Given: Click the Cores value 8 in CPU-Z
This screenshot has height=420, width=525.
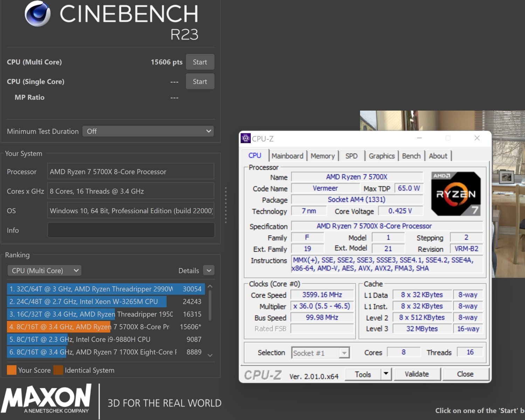Looking at the screenshot, I should tap(403, 352).
